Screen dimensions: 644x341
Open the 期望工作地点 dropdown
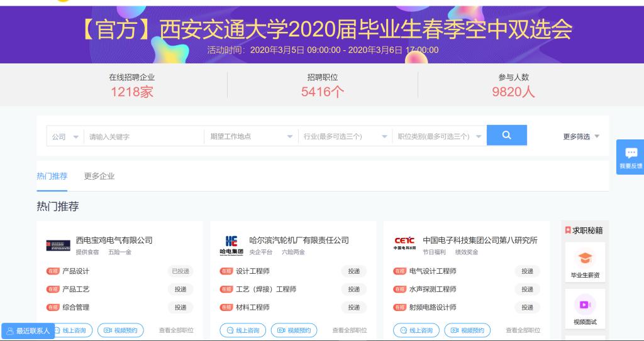pos(251,137)
